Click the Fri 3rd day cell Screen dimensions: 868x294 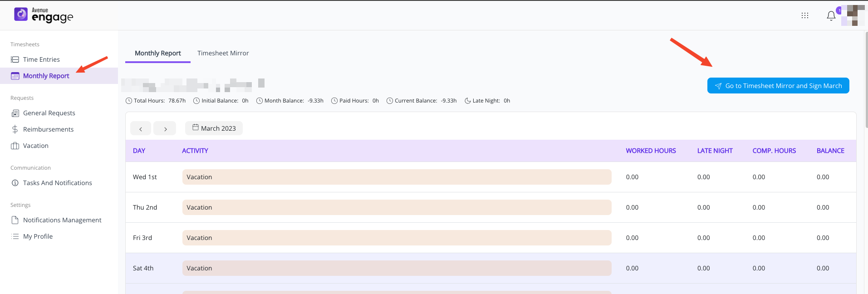tap(142, 238)
